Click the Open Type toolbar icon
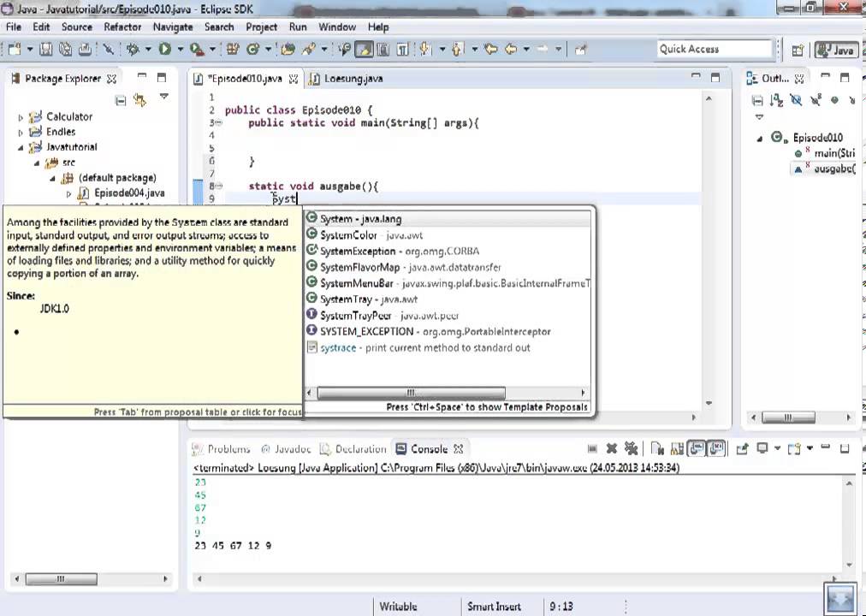The width and height of the screenshot is (866, 616). point(288,50)
